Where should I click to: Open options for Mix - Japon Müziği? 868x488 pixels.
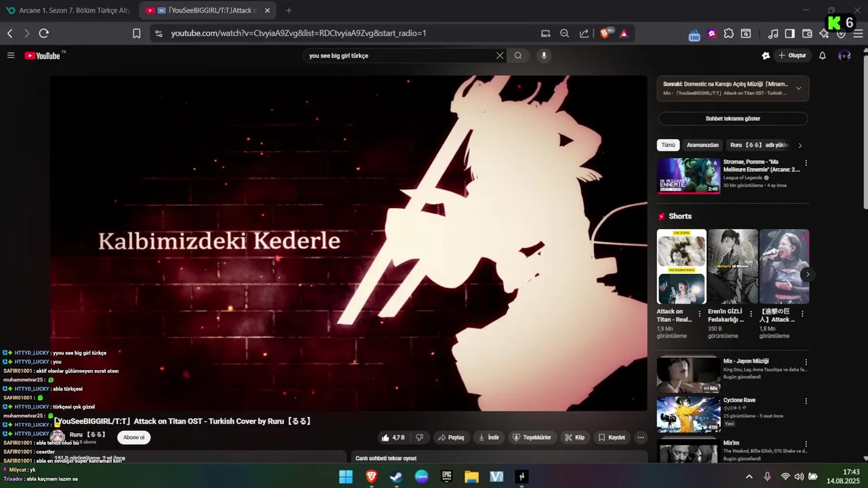click(806, 363)
